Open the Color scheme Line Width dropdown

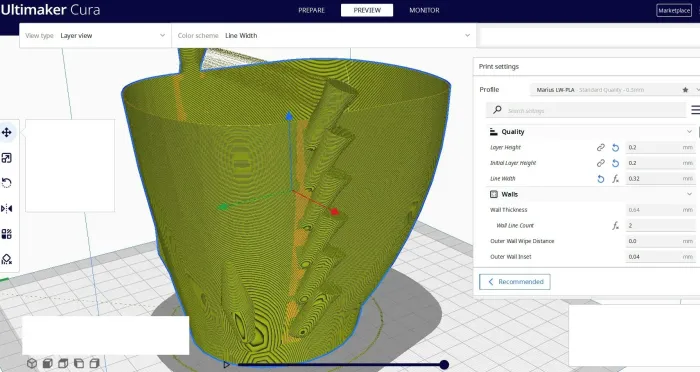click(x=324, y=35)
